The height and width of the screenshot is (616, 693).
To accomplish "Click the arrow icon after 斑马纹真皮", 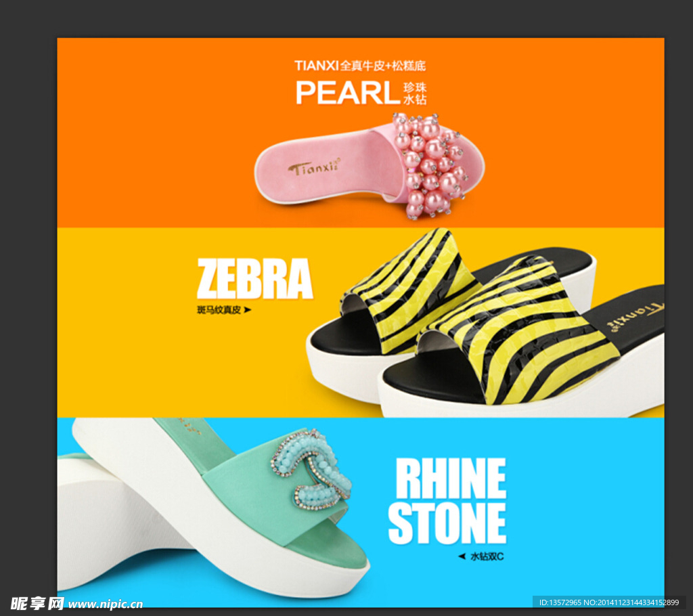I will (x=248, y=310).
